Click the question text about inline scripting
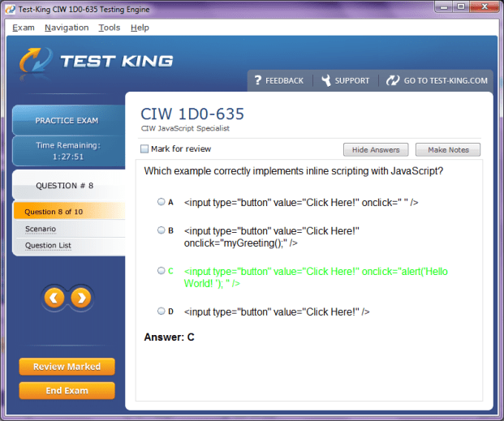This screenshot has width=504, height=421. (x=294, y=171)
